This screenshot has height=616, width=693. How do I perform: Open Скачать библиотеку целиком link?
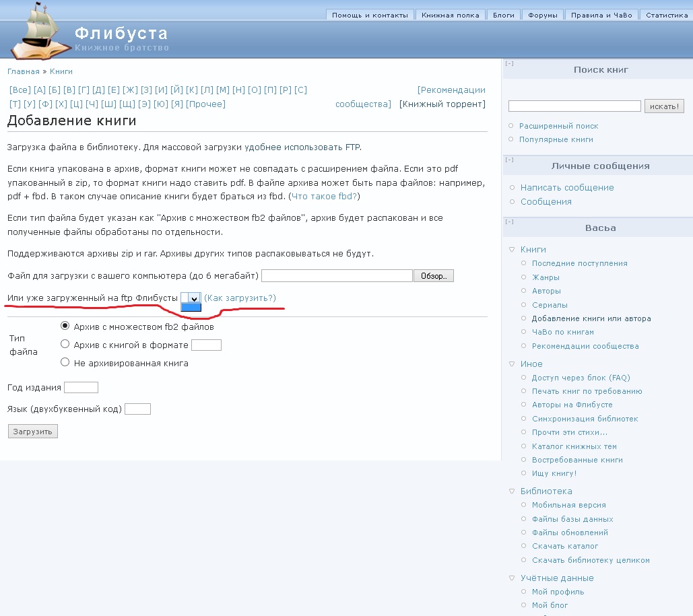[x=591, y=560]
